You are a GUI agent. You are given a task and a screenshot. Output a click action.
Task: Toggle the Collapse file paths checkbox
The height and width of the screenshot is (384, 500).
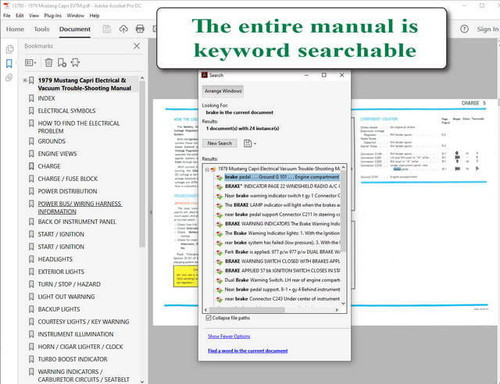pos(209,318)
